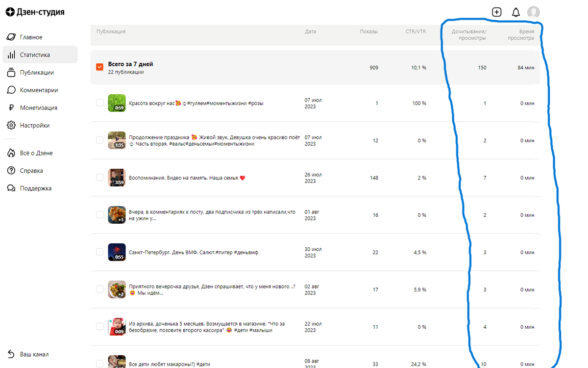
Task: Open thumbnail of Все дети любят макароны
Action: point(117,362)
